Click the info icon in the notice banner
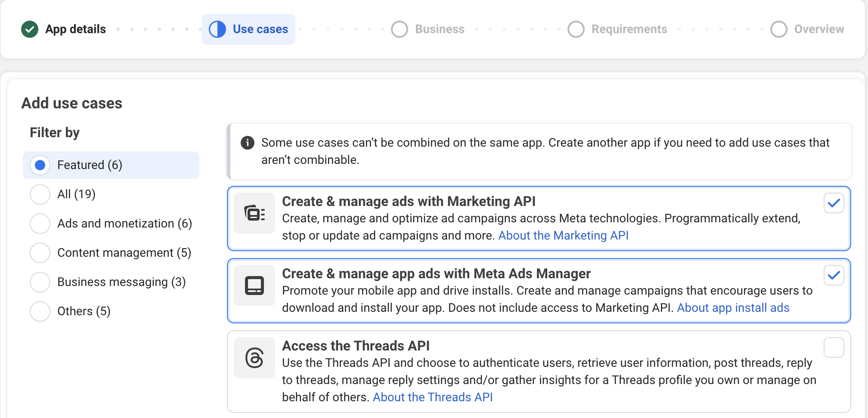 [248, 143]
